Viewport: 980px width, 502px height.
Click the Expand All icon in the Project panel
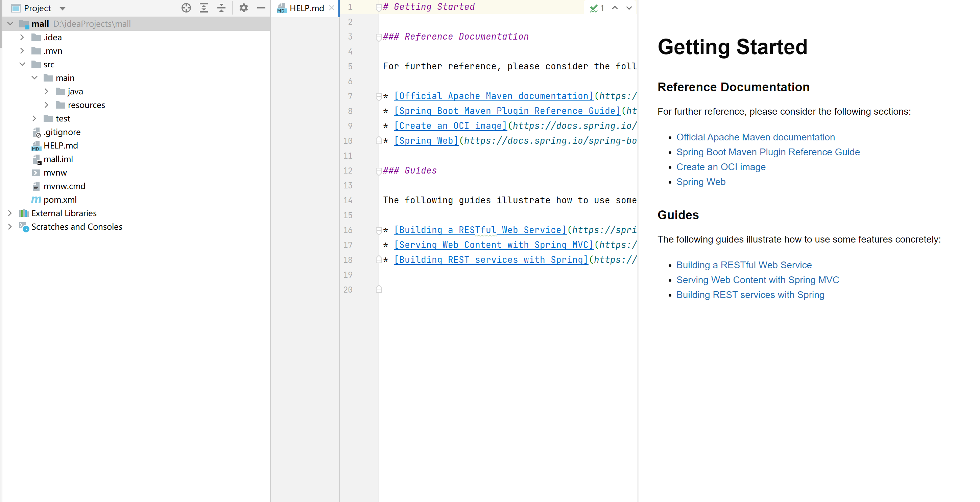pos(204,8)
